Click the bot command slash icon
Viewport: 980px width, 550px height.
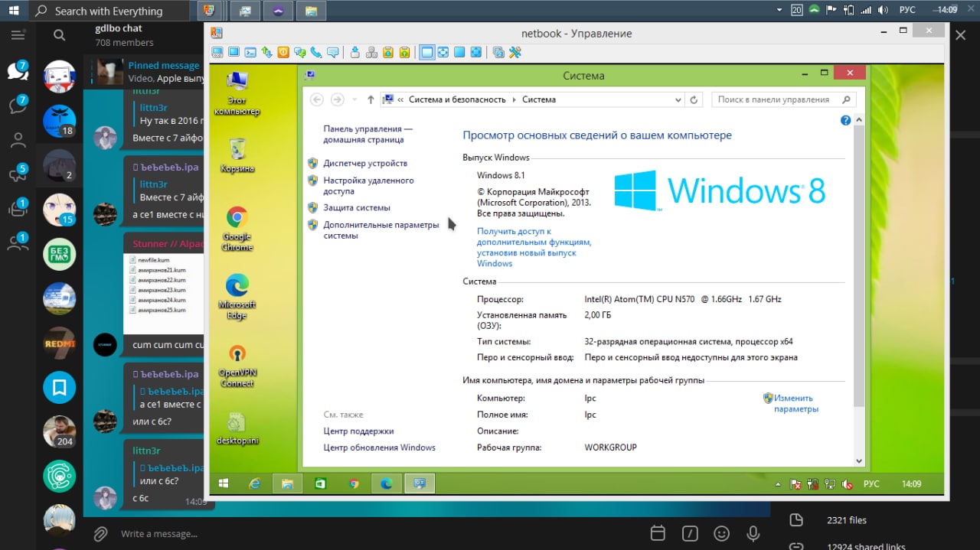689,533
